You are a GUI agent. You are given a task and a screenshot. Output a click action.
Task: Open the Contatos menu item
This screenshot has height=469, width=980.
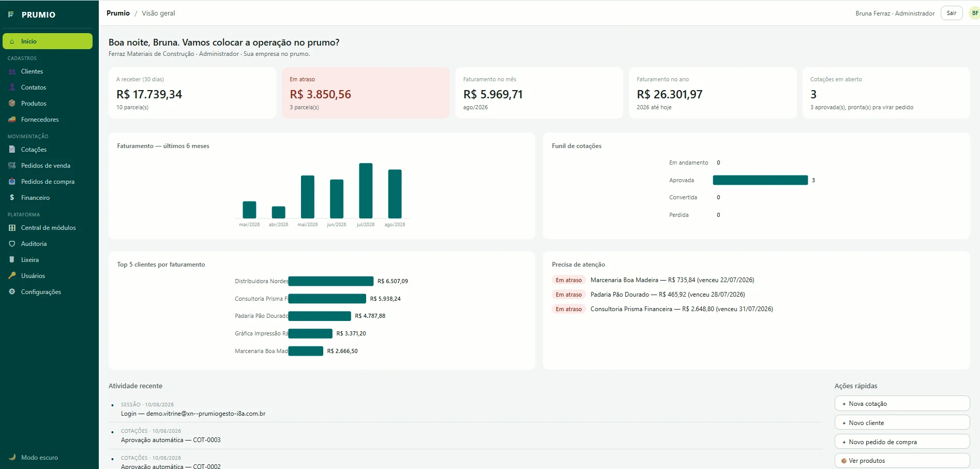48,87
